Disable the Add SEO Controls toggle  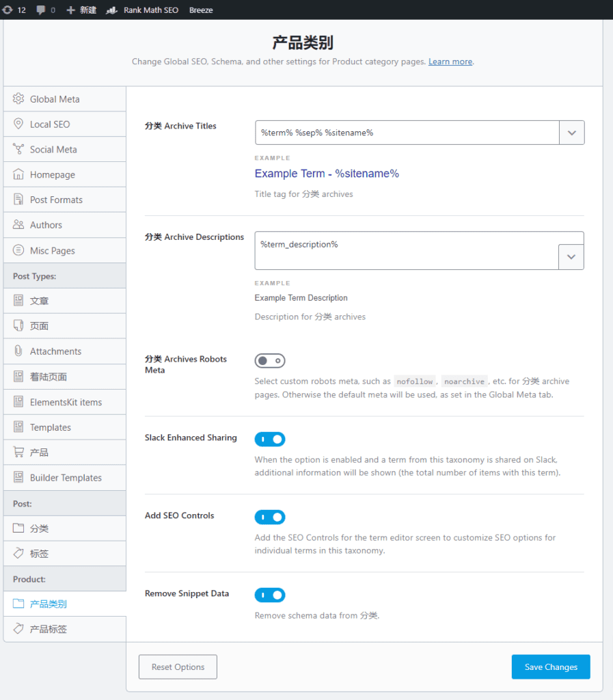(270, 517)
